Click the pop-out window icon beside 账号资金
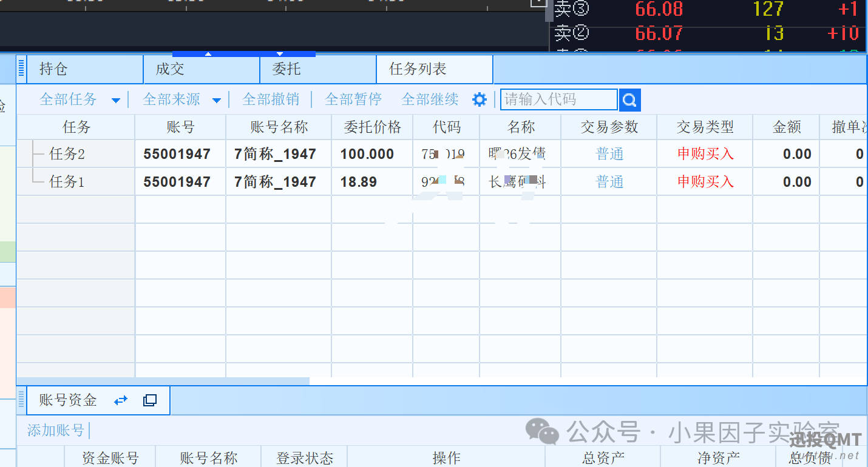Screen dimensions: 868x467 pos(149,400)
